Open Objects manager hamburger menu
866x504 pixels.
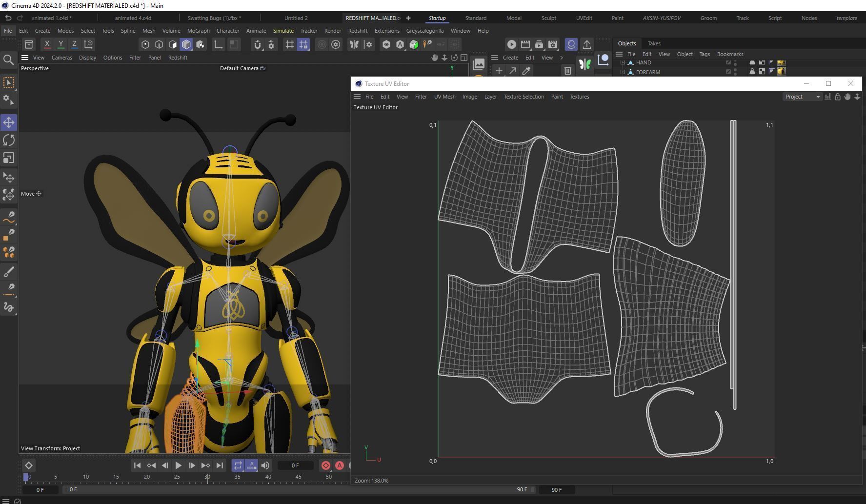tap(619, 54)
